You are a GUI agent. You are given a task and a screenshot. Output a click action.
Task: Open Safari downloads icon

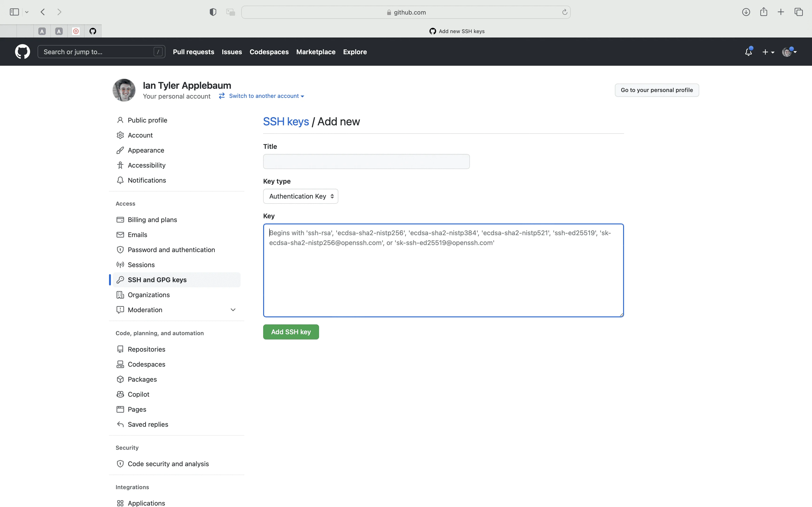point(746,12)
